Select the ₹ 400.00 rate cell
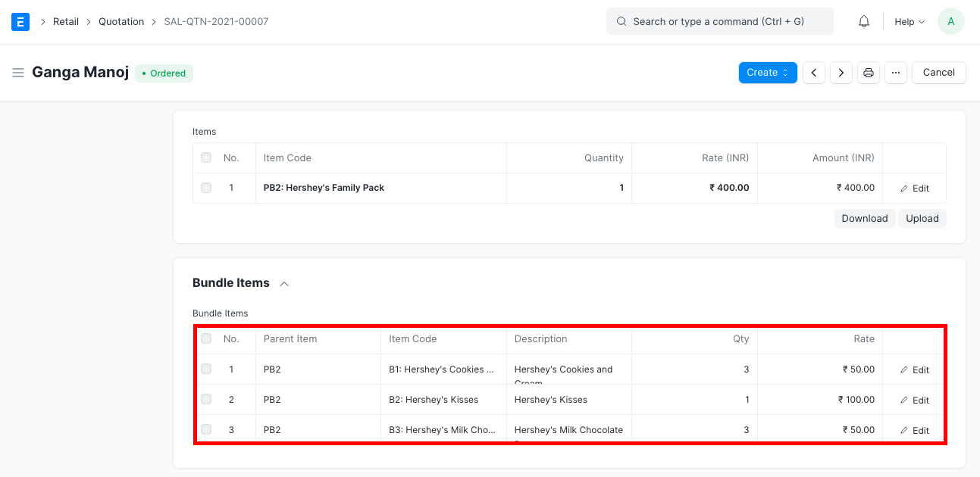This screenshot has height=477, width=980. pos(695,188)
